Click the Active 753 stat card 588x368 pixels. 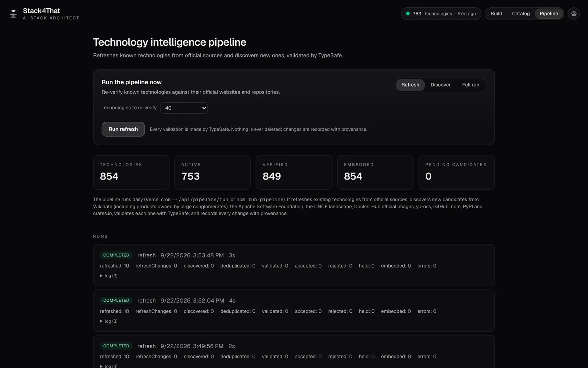[x=212, y=172]
